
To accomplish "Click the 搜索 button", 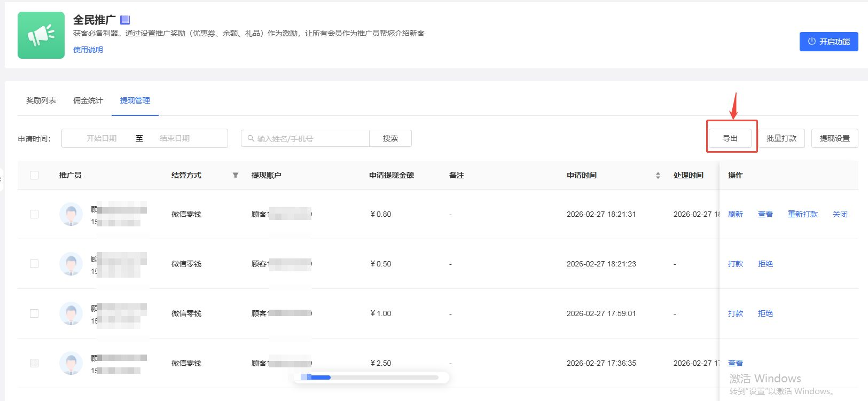I will coord(390,138).
